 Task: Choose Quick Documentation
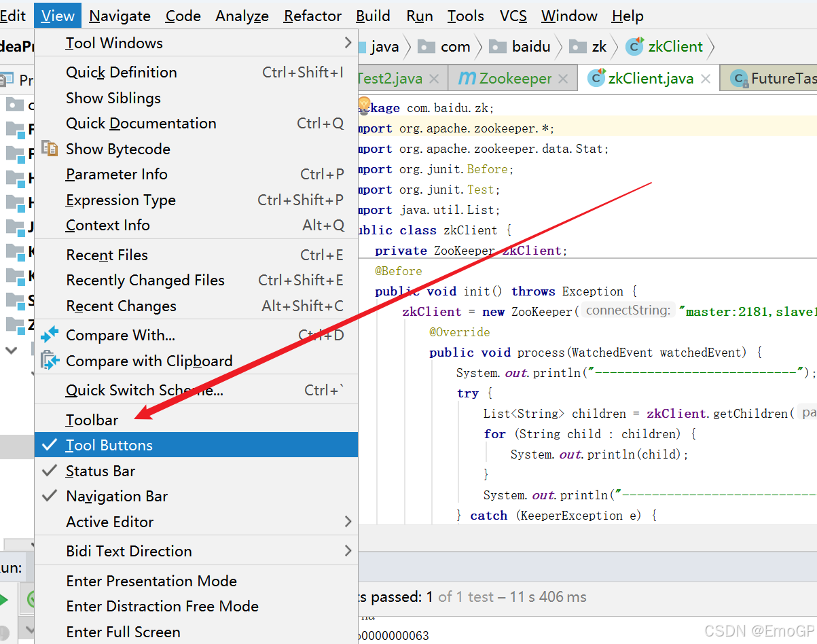pyautogui.click(x=196, y=123)
